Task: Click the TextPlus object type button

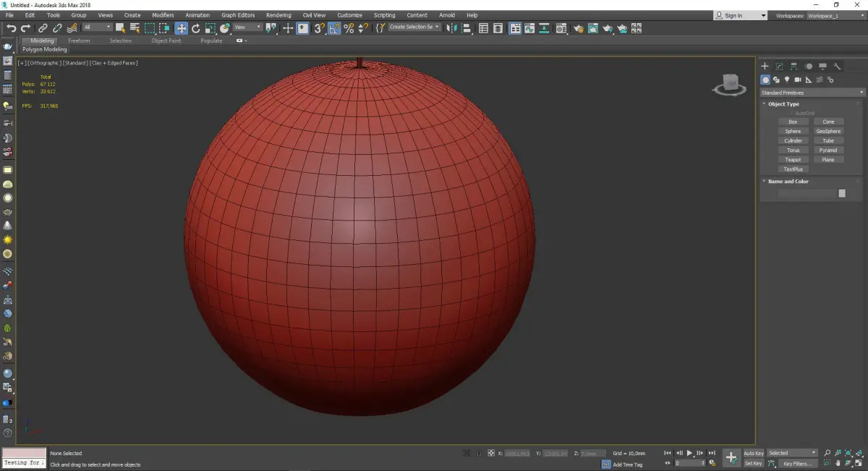Action: [793, 169]
